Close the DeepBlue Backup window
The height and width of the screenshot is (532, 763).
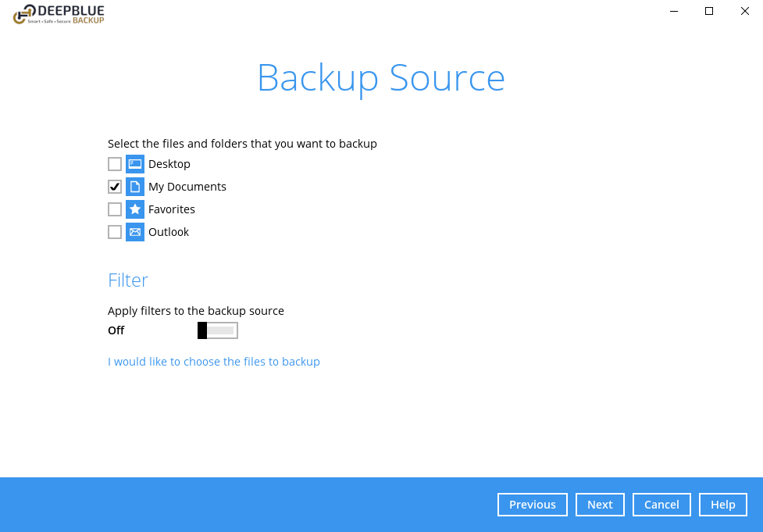click(744, 11)
